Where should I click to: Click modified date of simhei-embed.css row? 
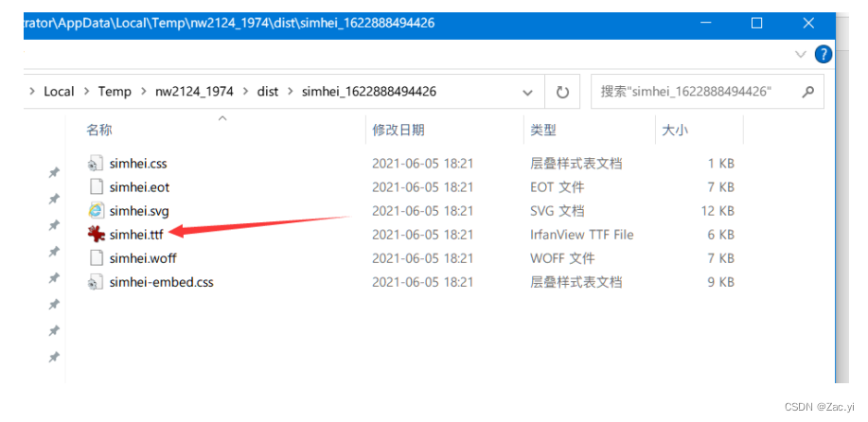point(422,283)
